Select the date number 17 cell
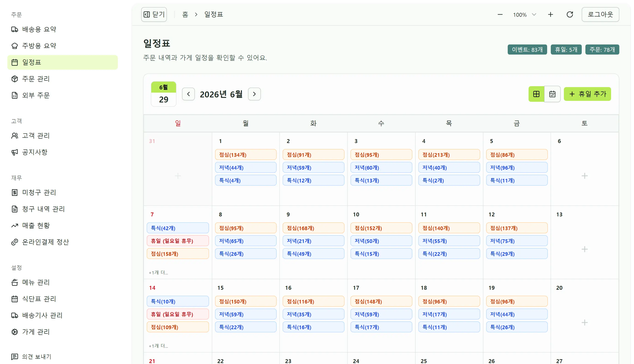 tap(356, 288)
